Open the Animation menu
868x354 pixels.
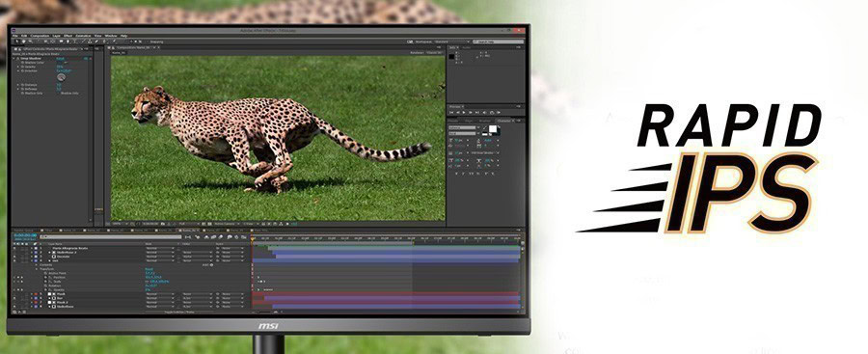point(83,36)
